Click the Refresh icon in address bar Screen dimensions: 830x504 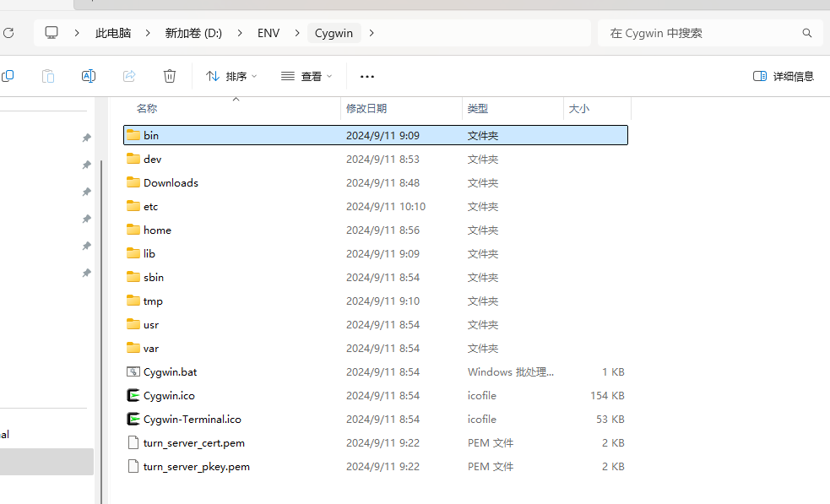8,33
